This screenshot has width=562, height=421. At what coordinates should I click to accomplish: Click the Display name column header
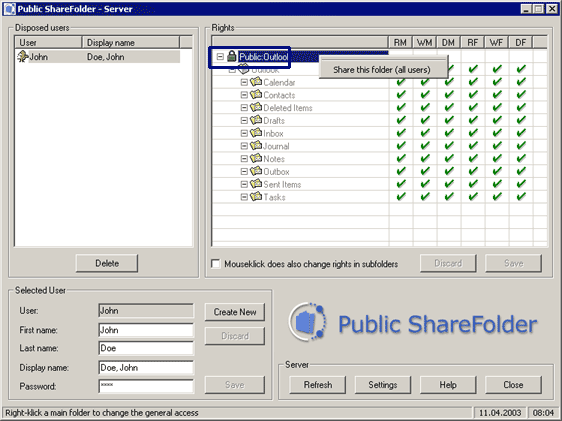click(131, 42)
